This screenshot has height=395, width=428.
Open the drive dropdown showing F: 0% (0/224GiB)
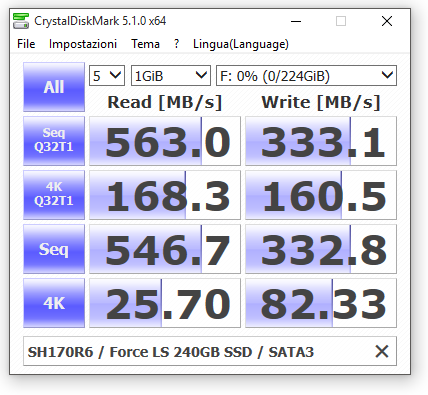tap(306, 76)
